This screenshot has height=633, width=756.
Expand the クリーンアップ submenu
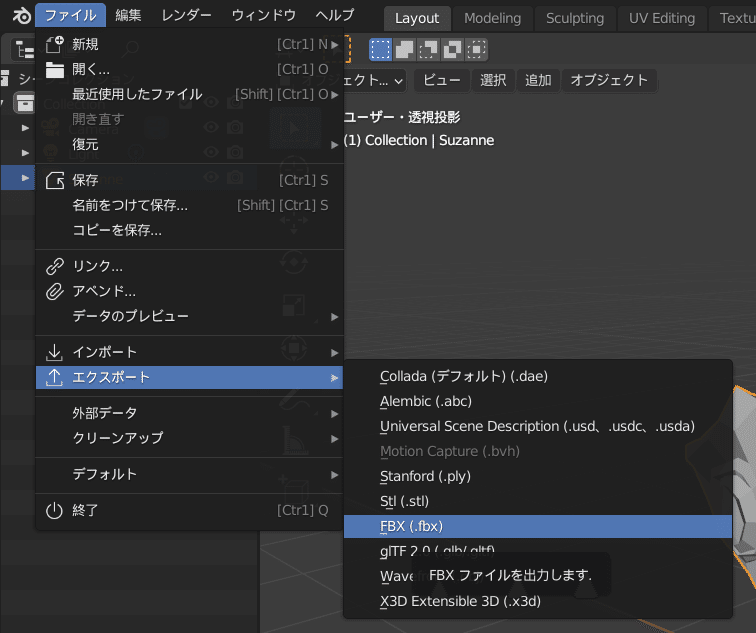pos(189,438)
